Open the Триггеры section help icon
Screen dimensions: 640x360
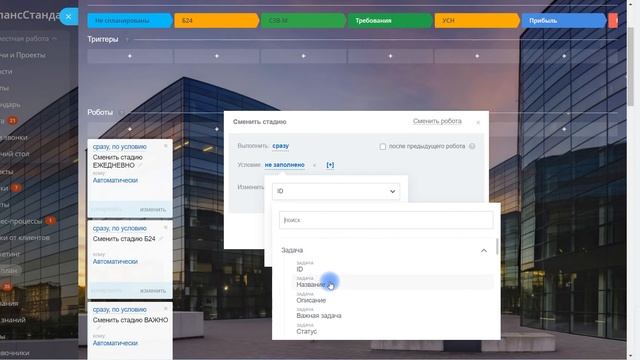127,39
